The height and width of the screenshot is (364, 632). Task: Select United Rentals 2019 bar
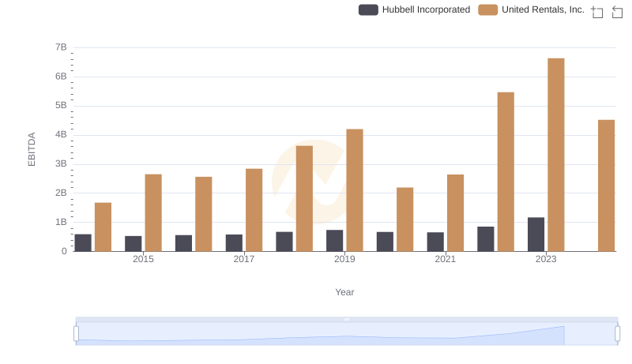pyautogui.click(x=355, y=190)
